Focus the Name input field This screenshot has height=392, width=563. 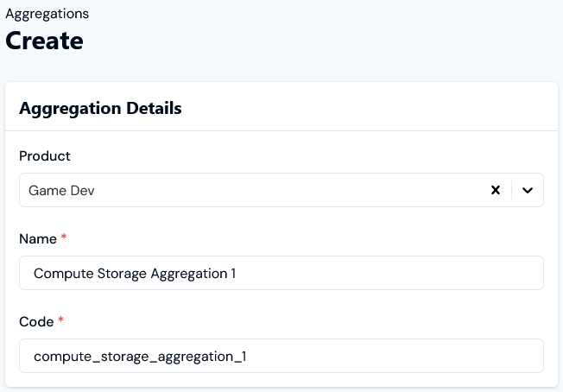click(281, 273)
